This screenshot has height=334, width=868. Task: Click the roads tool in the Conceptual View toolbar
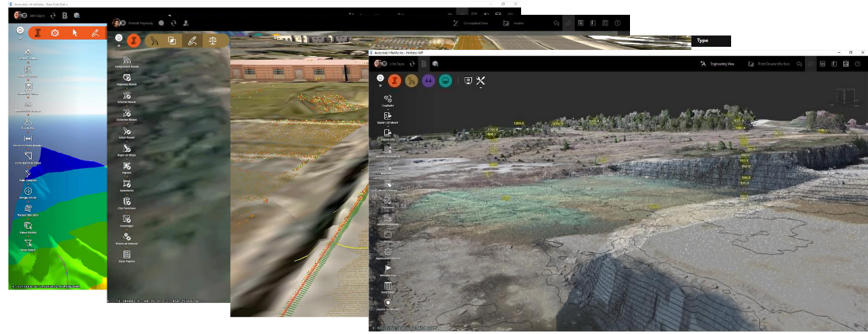click(155, 40)
